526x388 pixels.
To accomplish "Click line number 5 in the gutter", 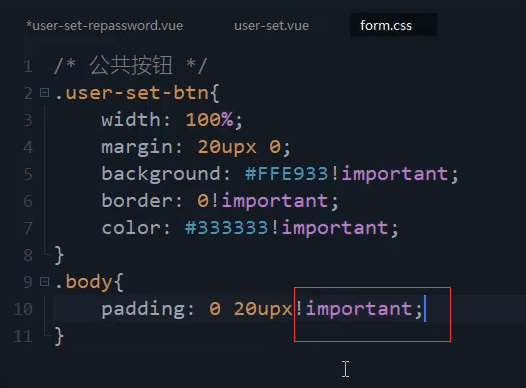I will 28,174.
